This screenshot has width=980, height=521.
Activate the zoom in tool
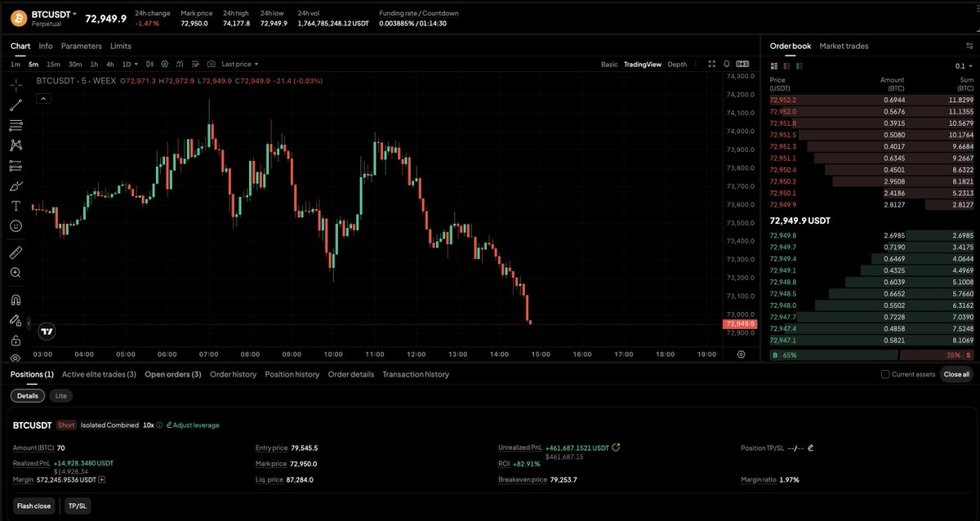click(x=16, y=273)
